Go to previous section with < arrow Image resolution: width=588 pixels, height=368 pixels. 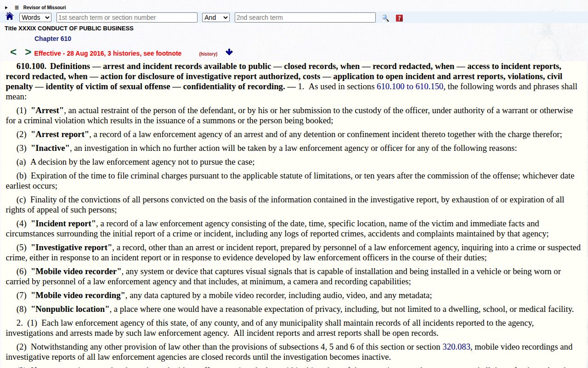[x=13, y=52]
